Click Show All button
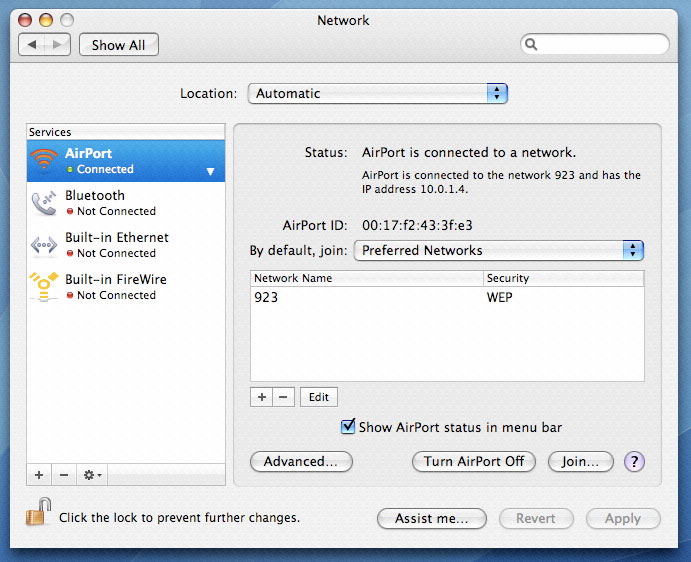This screenshot has height=562, width=691. pyautogui.click(x=119, y=45)
